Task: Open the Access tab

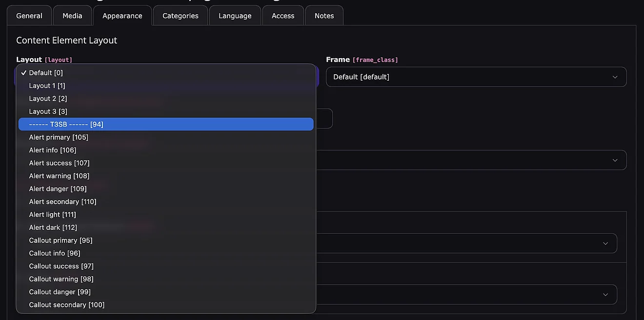Action: coord(283,16)
